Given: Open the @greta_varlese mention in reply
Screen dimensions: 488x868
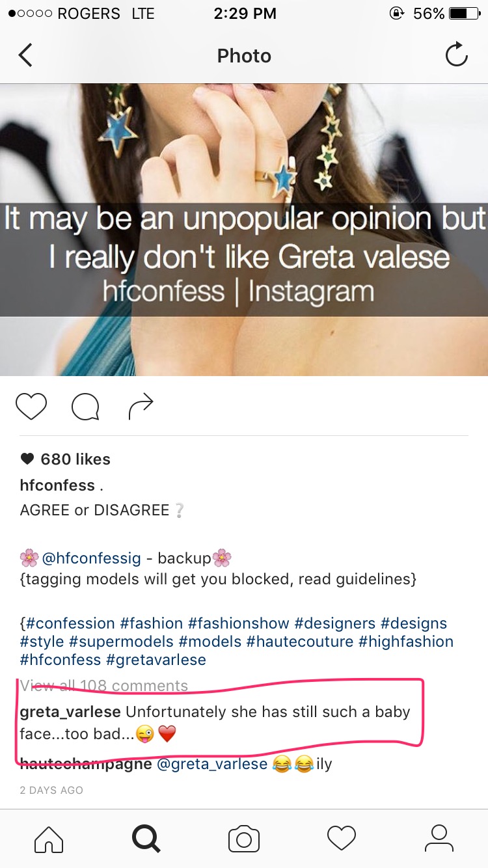Looking at the screenshot, I should pos(212,764).
